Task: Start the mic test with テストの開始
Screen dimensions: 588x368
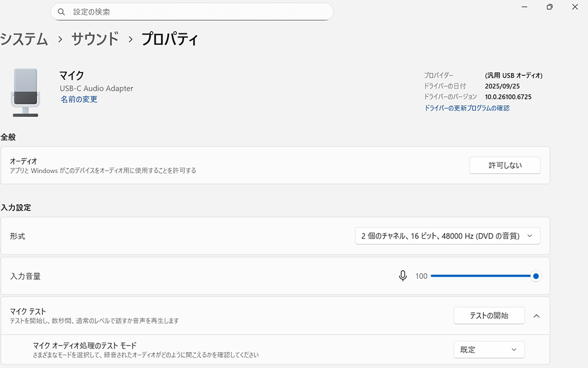Action: tap(489, 316)
